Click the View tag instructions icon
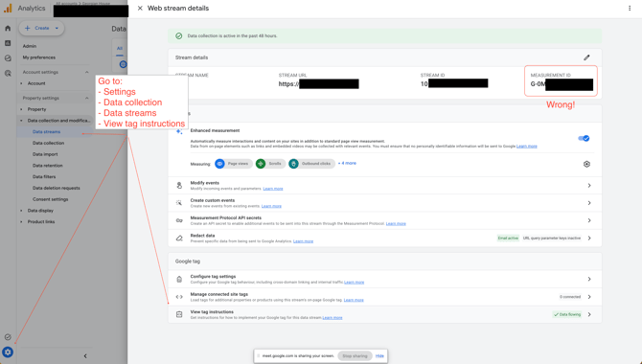This screenshot has width=642, height=364. click(x=179, y=314)
